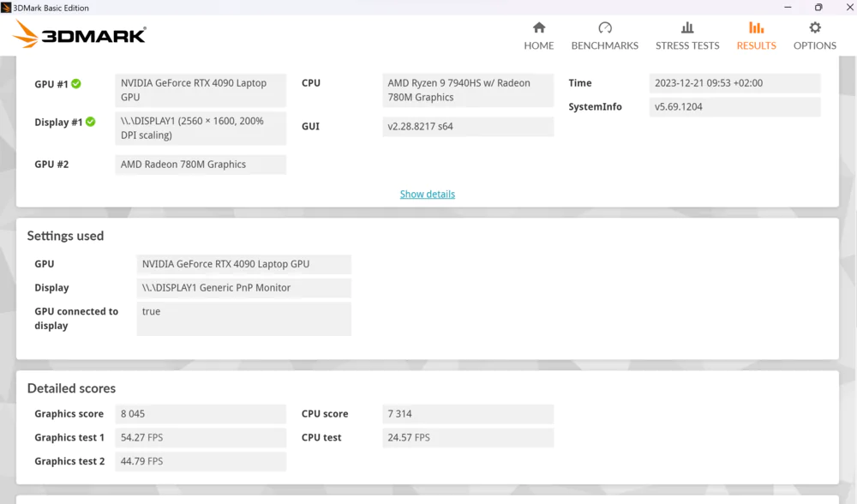Select the Graphics test 1 value 54.27 FPS

(201, 438)
